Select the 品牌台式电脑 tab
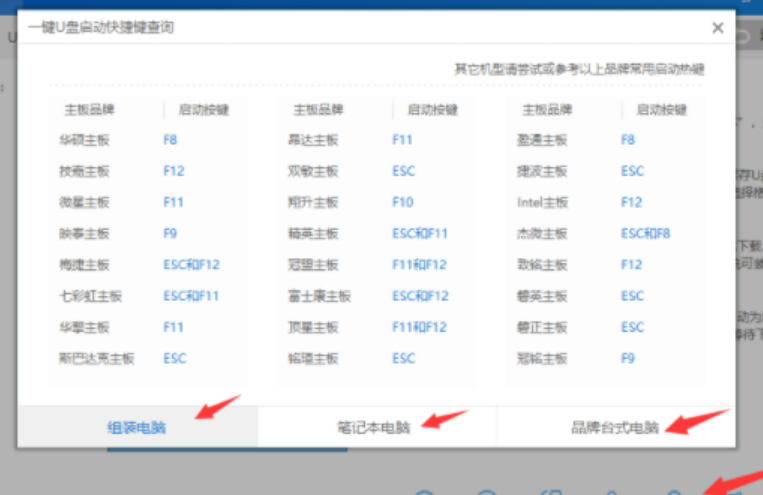 [615, 428]
